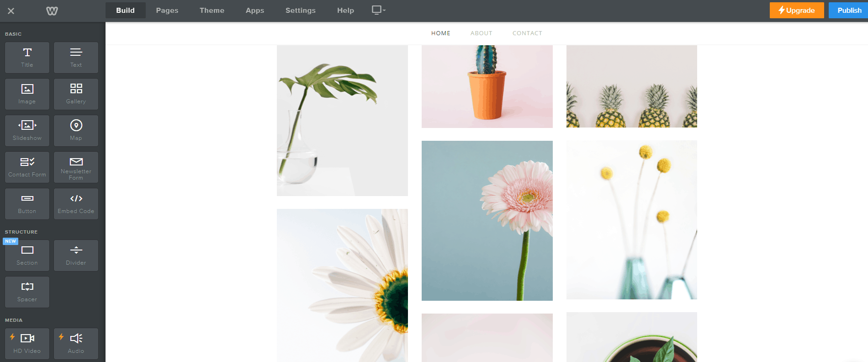Choose the Contact Form element

coord(27,167)
